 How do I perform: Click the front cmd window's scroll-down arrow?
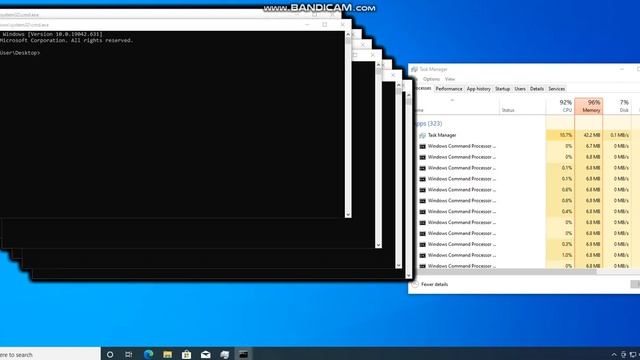348,214
